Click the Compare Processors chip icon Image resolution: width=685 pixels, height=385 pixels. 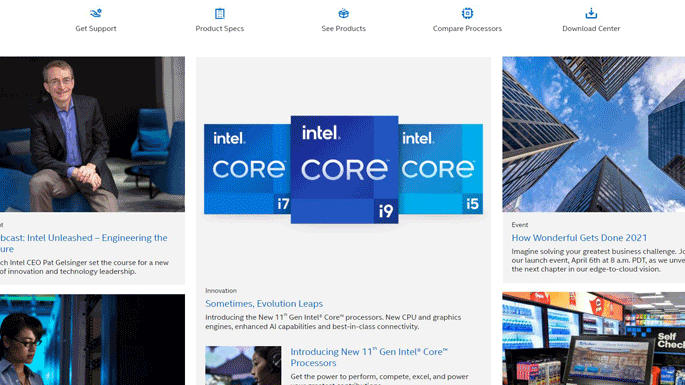coord(467,14)
